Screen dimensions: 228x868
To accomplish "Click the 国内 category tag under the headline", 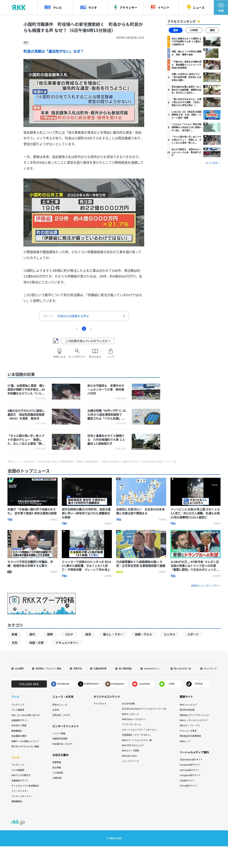I will [26, 42].
